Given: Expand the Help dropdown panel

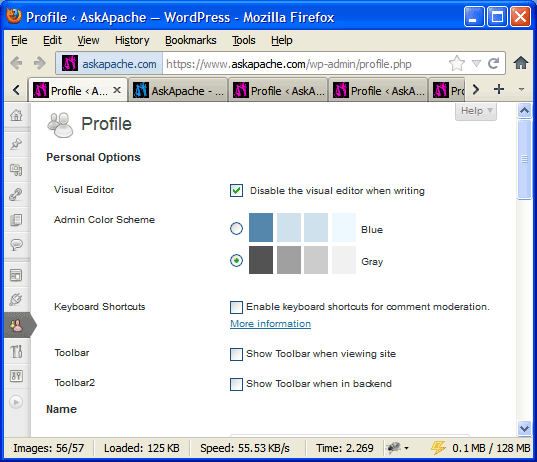Looking at the screenshot, I should coord(476,111).
